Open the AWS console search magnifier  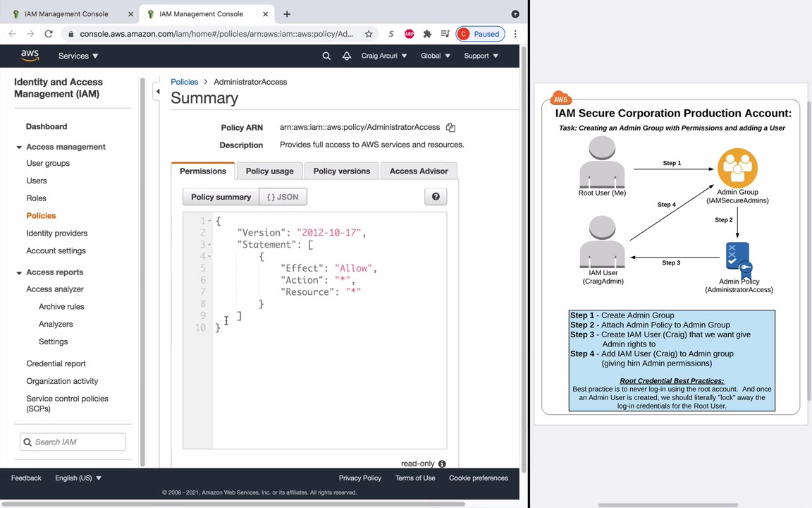click(x=326, y=56)
